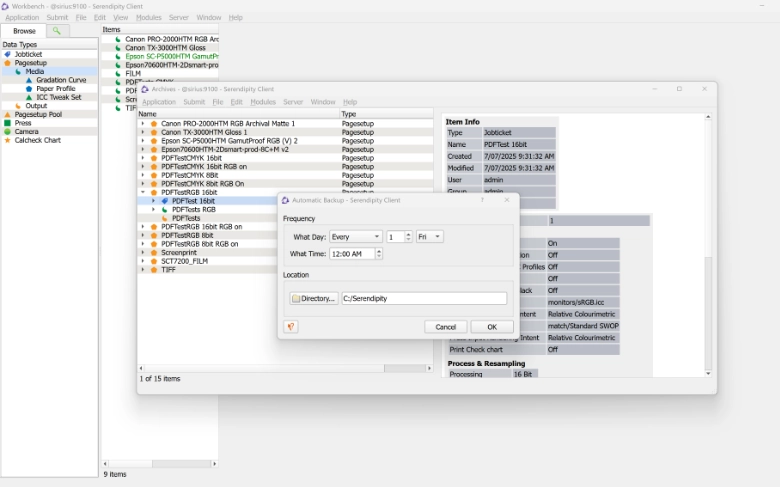The width and height of the screenshot is (780, 487).
Task: Increase the day interval spinner value
Action: [x=409, y=234]
